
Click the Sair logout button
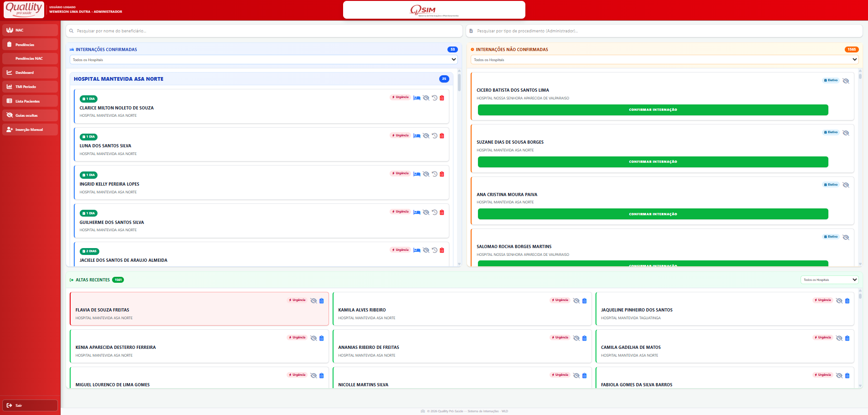pyautogui.click(x=30, y=405)
